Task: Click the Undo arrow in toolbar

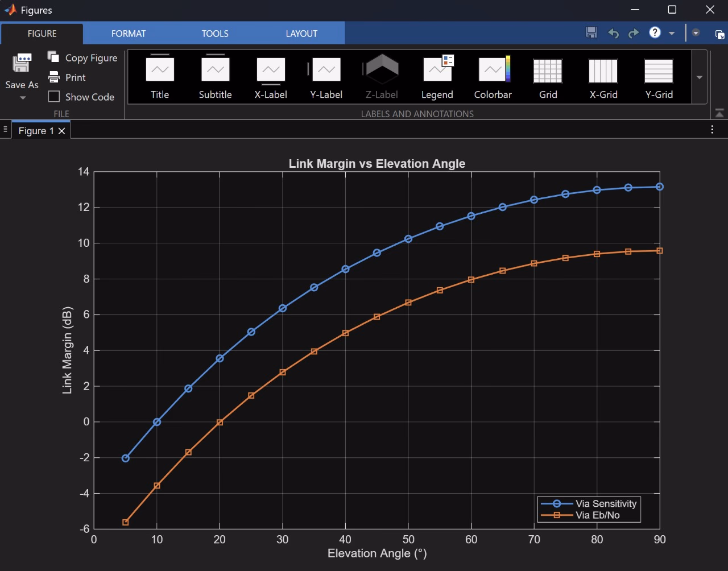Action: click(613, 33)
